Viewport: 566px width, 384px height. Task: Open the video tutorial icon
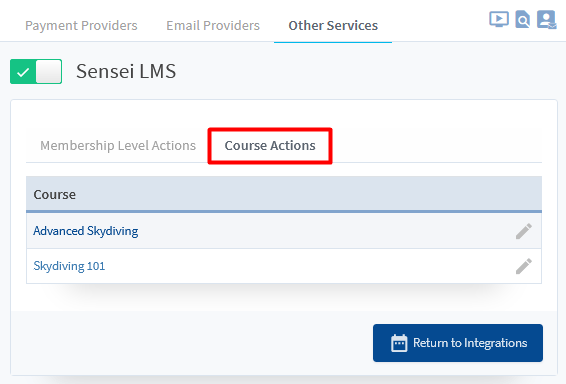point(499,19)
